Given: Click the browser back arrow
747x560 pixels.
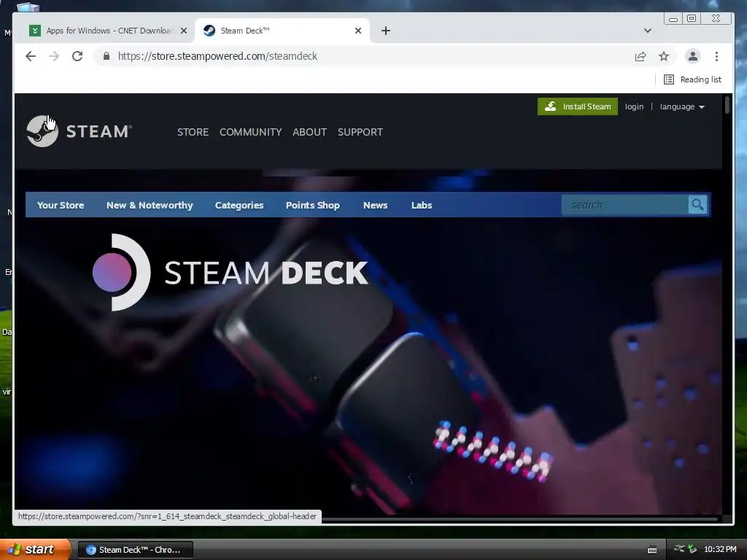Looking at the screenshot, I should (x=31, y=56).
